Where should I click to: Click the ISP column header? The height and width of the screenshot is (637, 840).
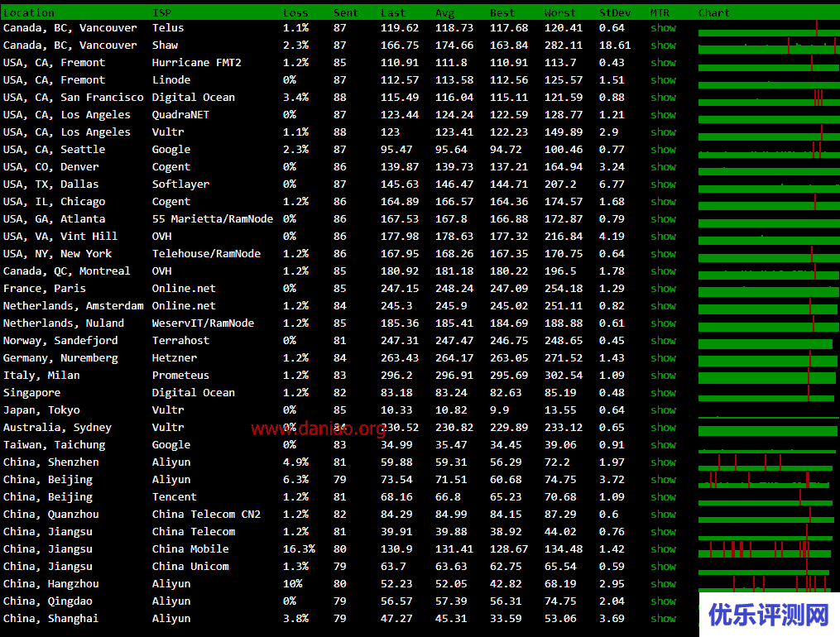[x=161, y=13]
